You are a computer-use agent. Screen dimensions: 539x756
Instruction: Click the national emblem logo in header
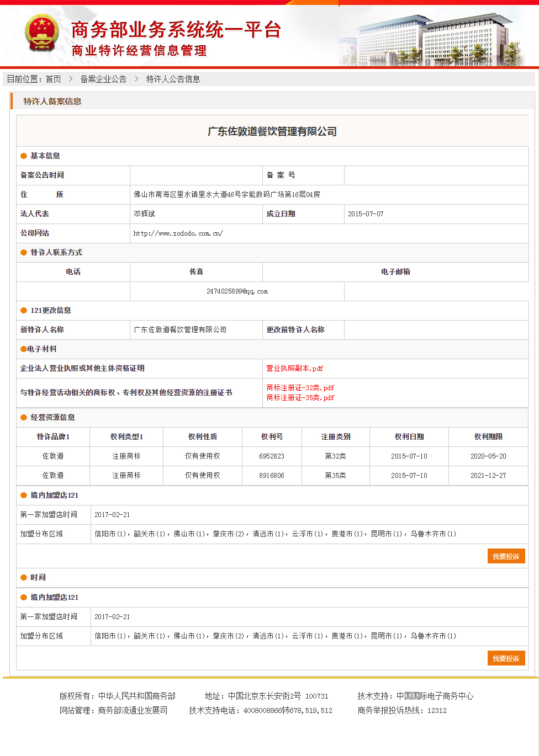click(42, 34)
